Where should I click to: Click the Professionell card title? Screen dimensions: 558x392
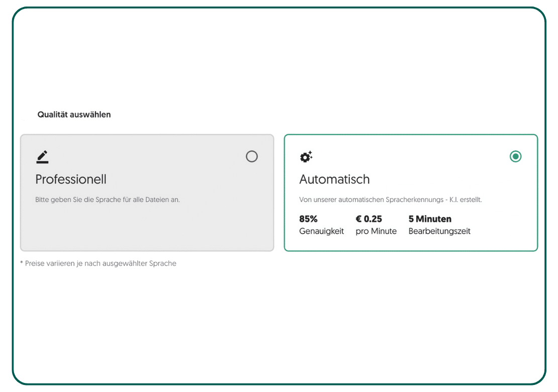[71, 179]
